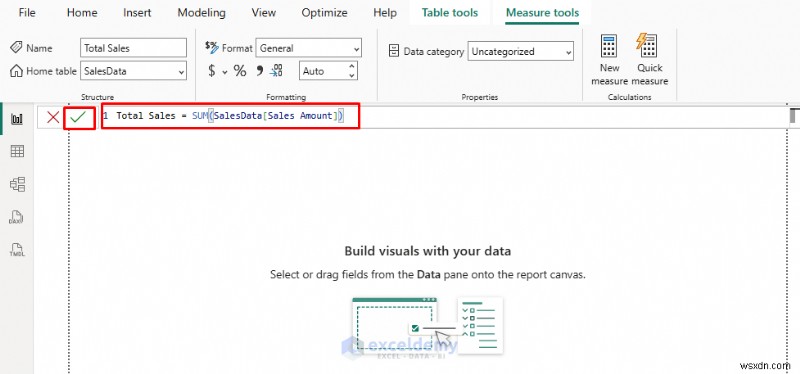The image size is (800, 374).
Task: Switch to the Insert tab
Action: (137, 13)
